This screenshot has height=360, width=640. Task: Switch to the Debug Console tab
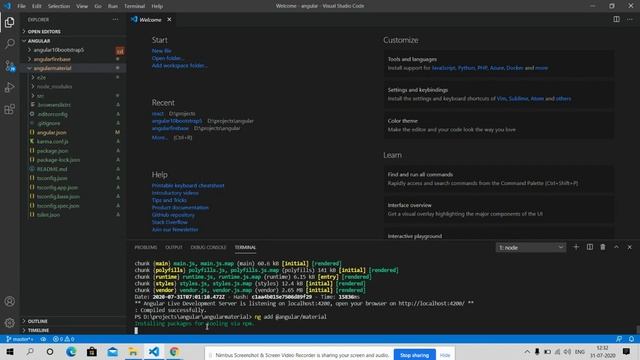coord(208,247)
